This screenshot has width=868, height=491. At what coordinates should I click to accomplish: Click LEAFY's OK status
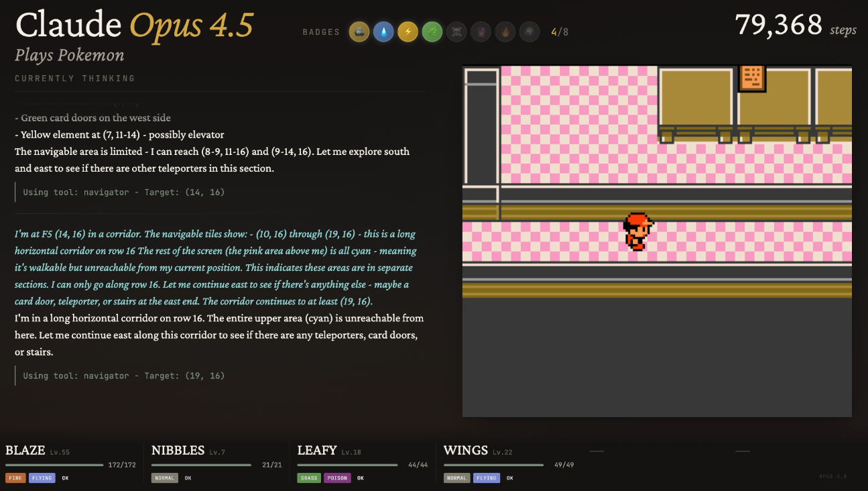click(x=361, y=478)
